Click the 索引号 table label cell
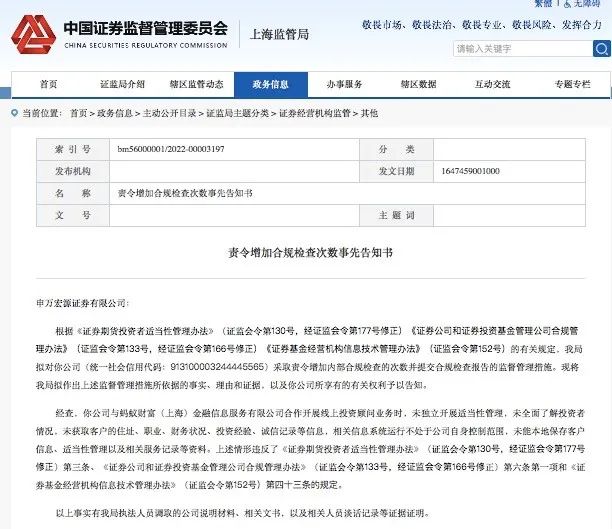 (x=73, y=149)
